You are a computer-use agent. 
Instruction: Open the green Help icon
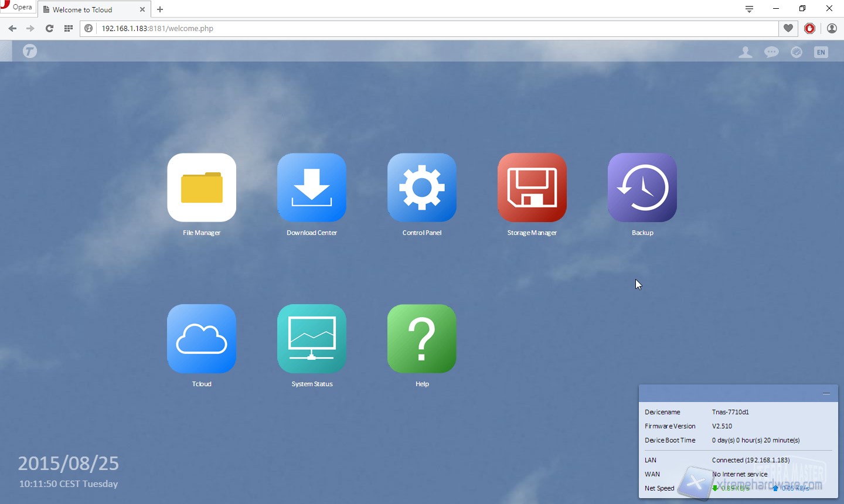pyautogui.click(x=422, y=339)
